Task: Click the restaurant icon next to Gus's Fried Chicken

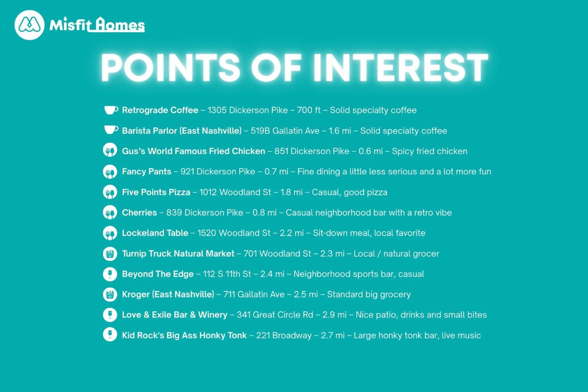Action: 110,151
